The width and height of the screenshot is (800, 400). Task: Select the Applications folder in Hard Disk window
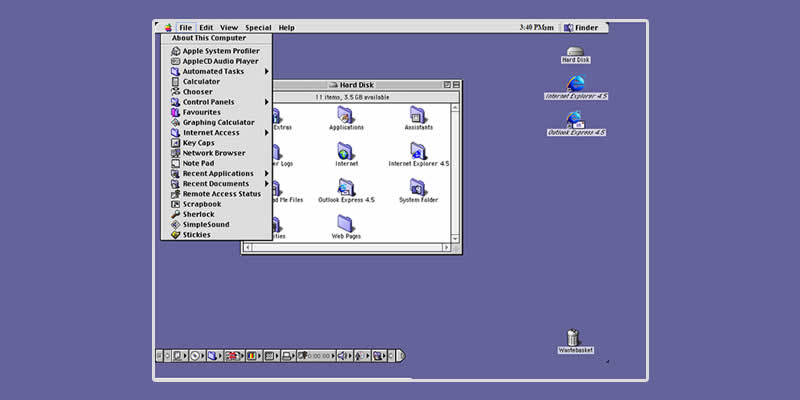[x=346, y=118]
